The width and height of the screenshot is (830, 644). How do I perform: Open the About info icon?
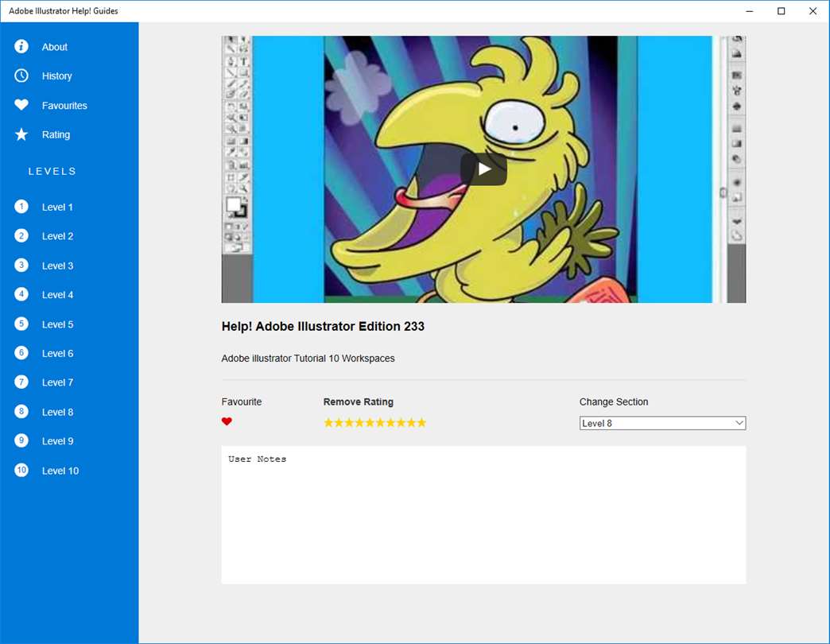coord(21,47)
